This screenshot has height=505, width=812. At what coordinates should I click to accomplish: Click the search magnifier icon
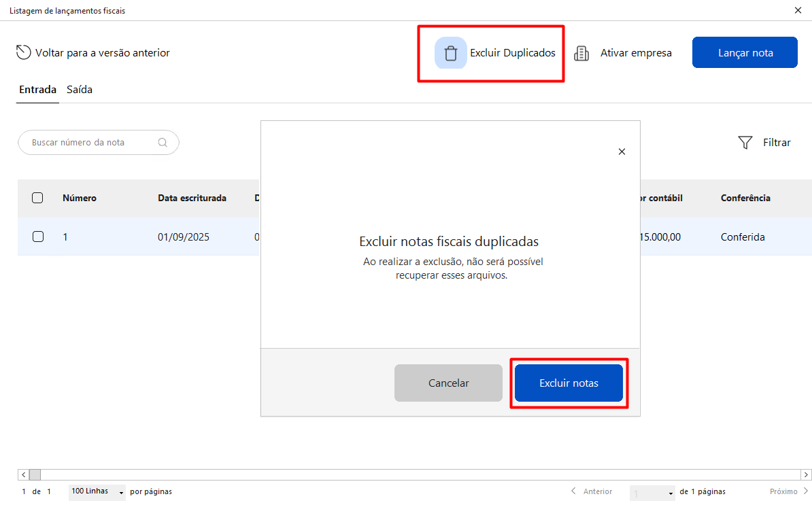(163, 142)
